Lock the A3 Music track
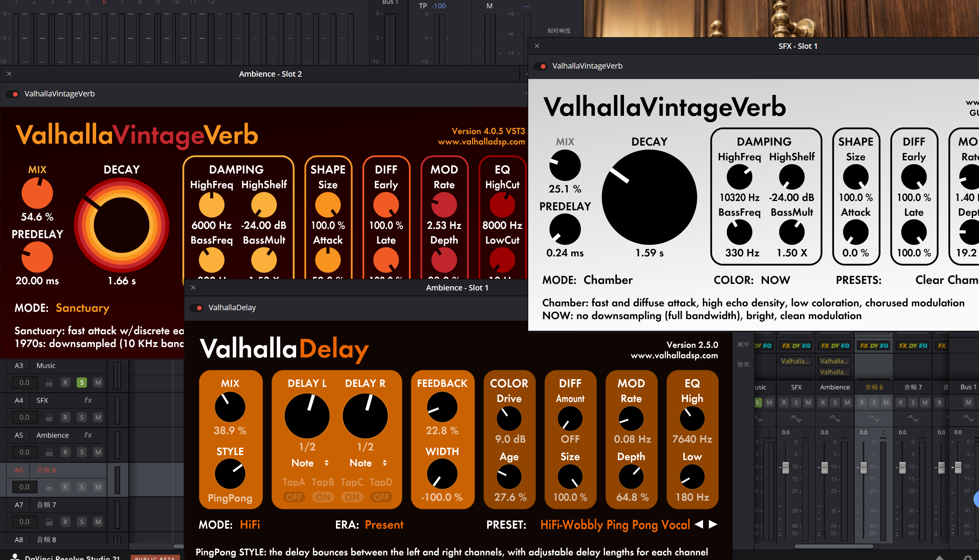The height and width of the screenshot is (560, 979). click(x=49, y=383)
